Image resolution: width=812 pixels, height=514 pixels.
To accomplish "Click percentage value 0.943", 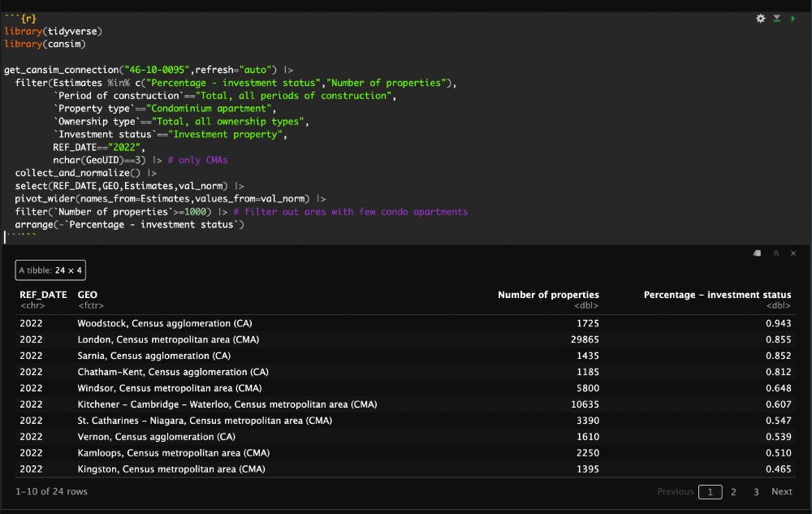I will 779,323.
